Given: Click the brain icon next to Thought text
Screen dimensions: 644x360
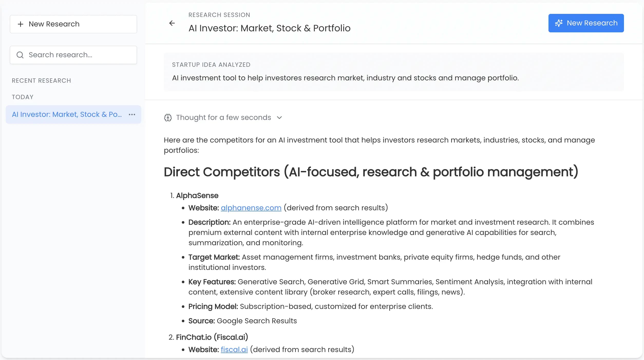Looking at the screenshot, I should pos(168,118).
